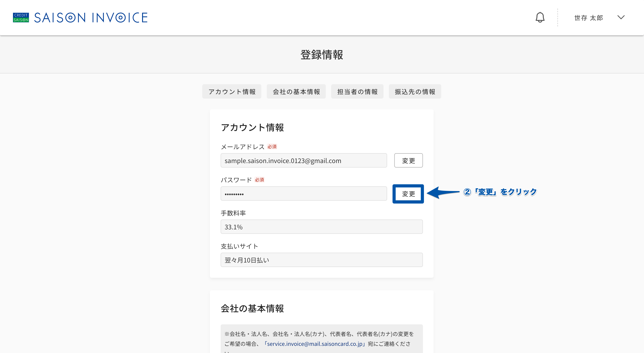The height and width of the screenshot is (353, 644).
Task: Click the SAISON INVOICE wordmark
Action: point(91,18)
